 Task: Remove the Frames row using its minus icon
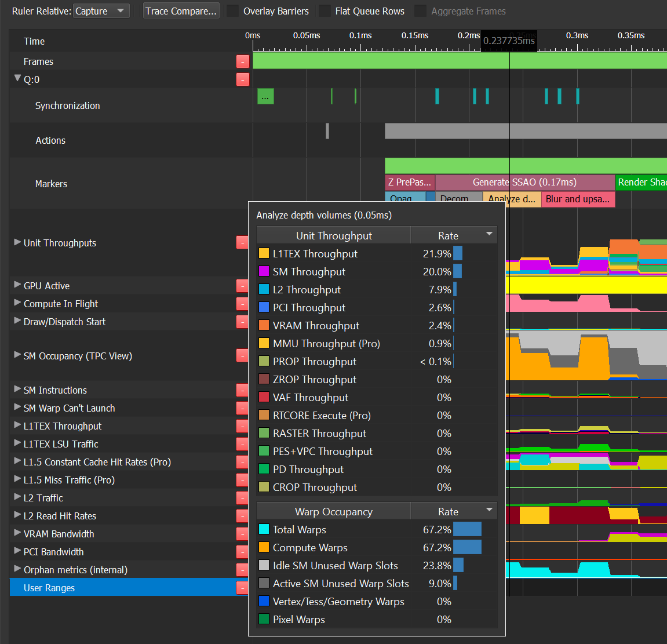coord(243,61)
